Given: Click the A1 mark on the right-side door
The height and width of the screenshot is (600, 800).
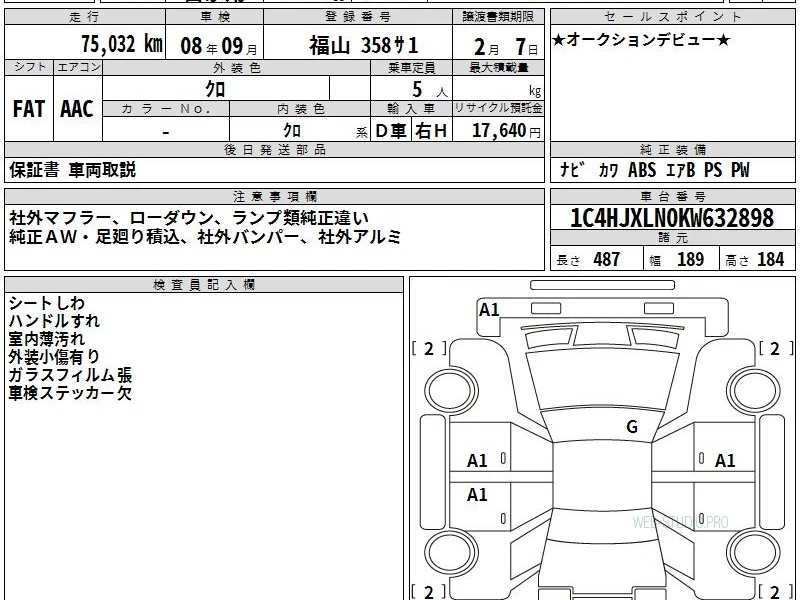Looking at the screenshot, I should click(x=724, y=461).
